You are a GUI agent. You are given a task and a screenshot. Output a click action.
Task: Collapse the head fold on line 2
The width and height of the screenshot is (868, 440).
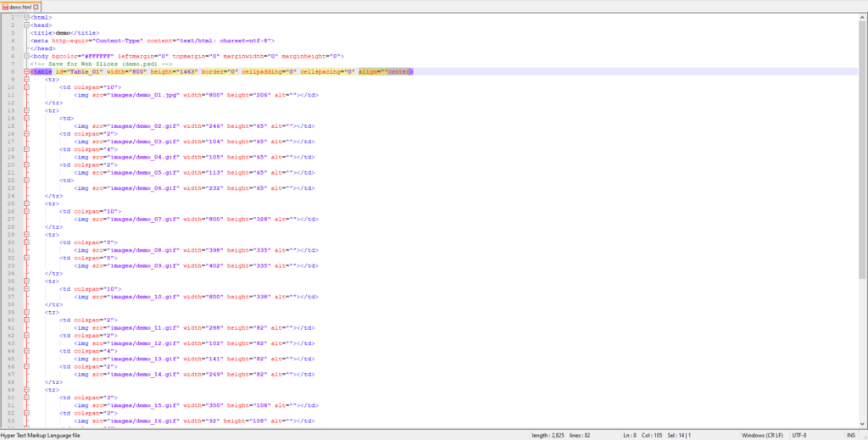[x=26, y=25]
